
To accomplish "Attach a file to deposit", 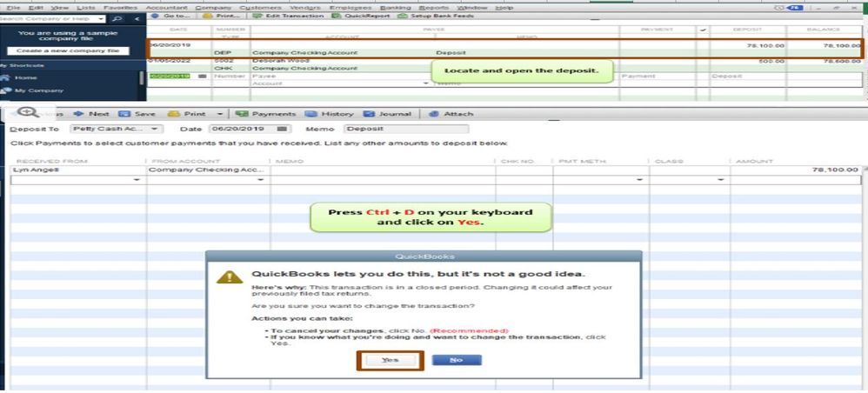I will [451, 114].
